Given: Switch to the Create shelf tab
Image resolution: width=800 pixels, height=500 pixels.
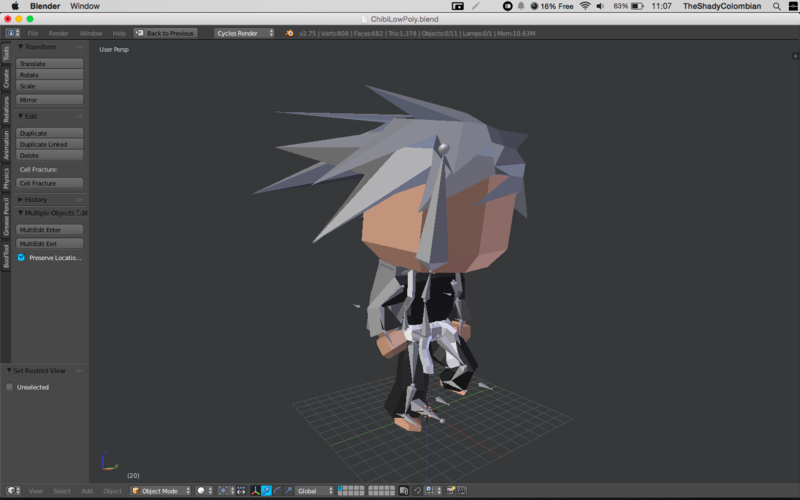Looking at the screenshot, I should (6, 78).
